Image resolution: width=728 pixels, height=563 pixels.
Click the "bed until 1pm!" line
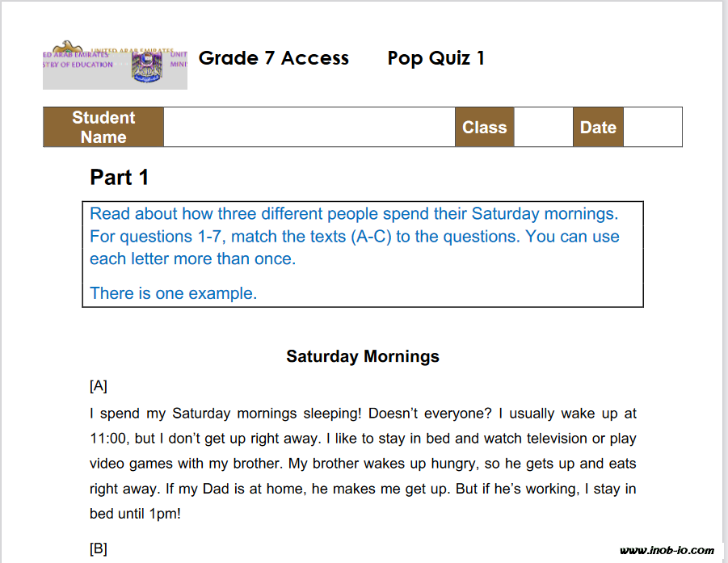(x=135, y=514)
